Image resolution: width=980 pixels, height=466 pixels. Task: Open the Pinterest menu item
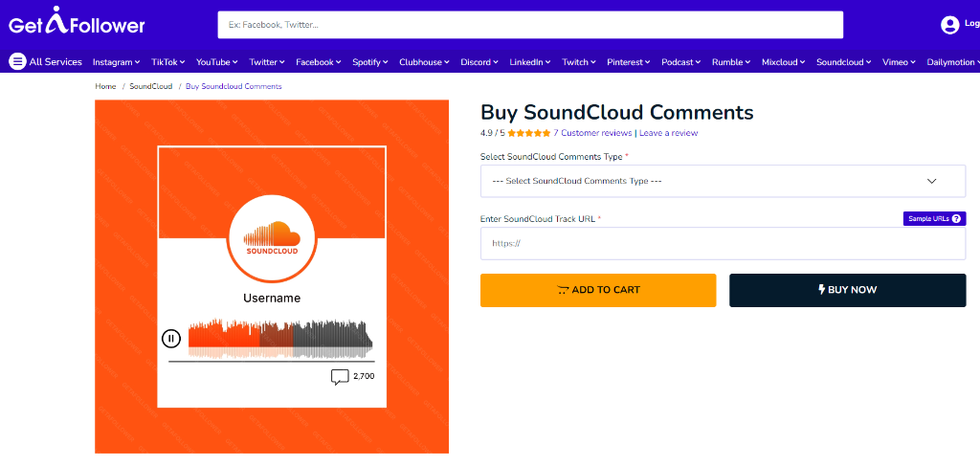629,62
